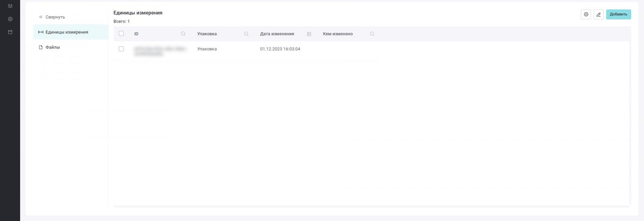Click date cell 01.12.2023 16:03:04
The height and width of the screenshot is (221, 644).
(x=280, y=49)
